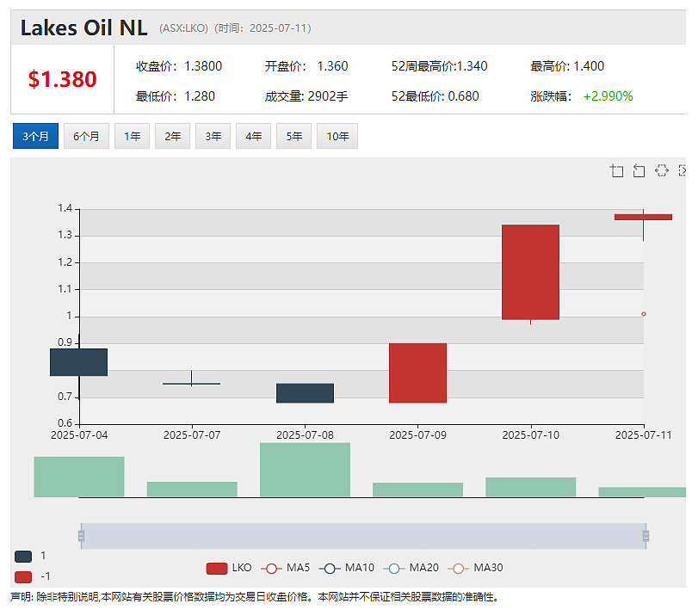Screen dimensions: 698x616
Task: Click the restore chart icon
Action: [x=662, y=170]
